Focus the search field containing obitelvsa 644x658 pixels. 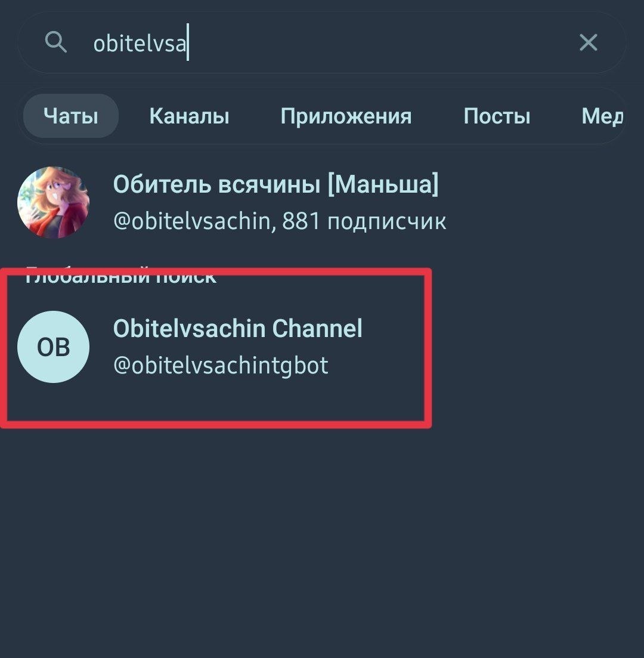pyautogui.click(x=322, y=42)
